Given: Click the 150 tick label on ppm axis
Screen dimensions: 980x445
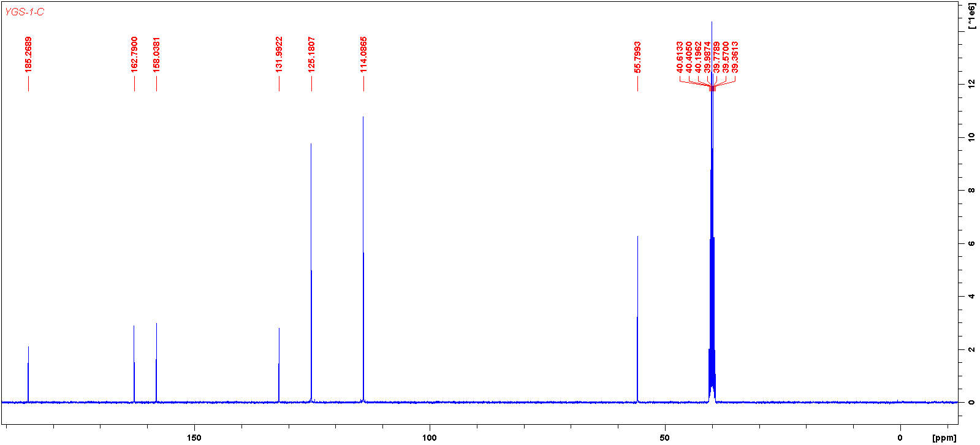Looking at the screenshot, I should pyautogui.click(x=194, y=438).
